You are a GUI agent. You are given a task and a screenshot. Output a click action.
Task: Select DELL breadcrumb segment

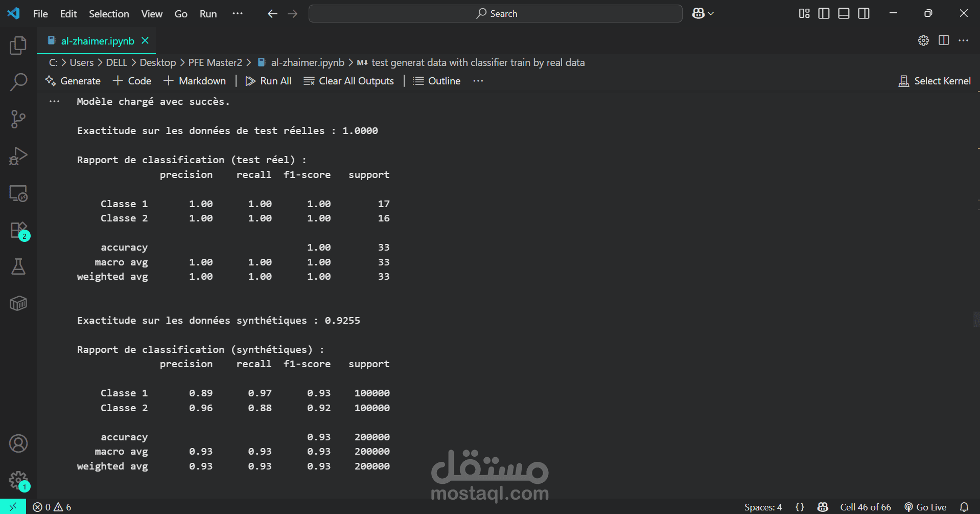pyautogui.click(x=116, y=62)
